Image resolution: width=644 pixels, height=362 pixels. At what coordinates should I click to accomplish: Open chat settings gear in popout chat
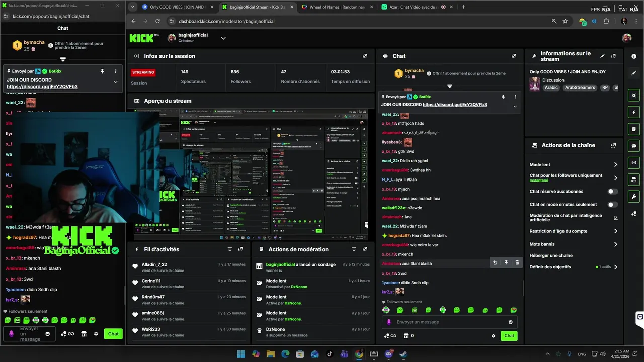[96, 334]
